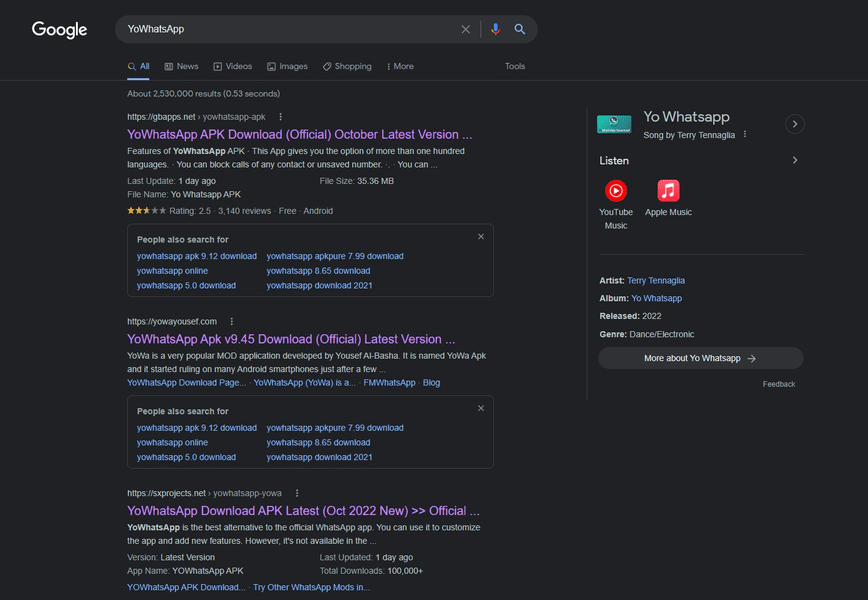Open Apple Music listen option
868x600 pixels.
(668, 198)
